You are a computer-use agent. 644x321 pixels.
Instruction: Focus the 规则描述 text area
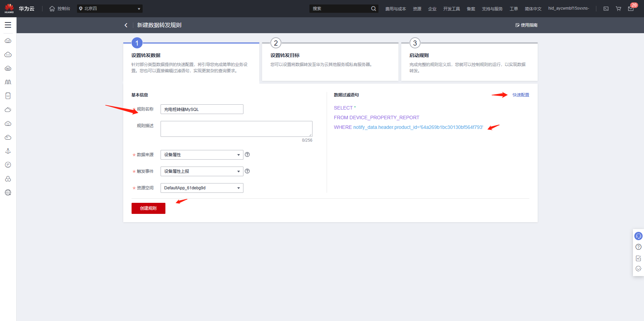[237, 129]
